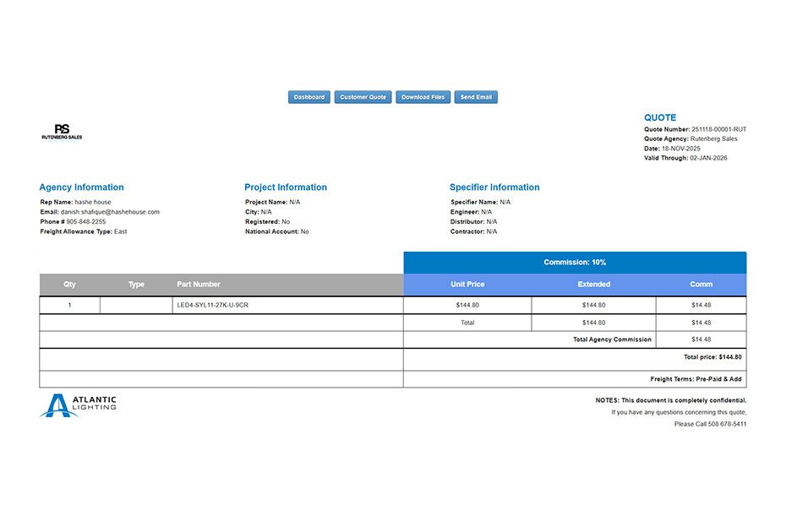Select part number LED4-SYL11-27K-U-9CR cell
The image size is (786, 532).
point(212,305)
